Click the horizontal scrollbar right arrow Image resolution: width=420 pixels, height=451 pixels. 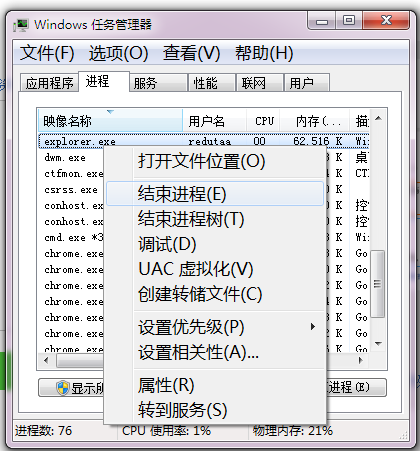361,360
